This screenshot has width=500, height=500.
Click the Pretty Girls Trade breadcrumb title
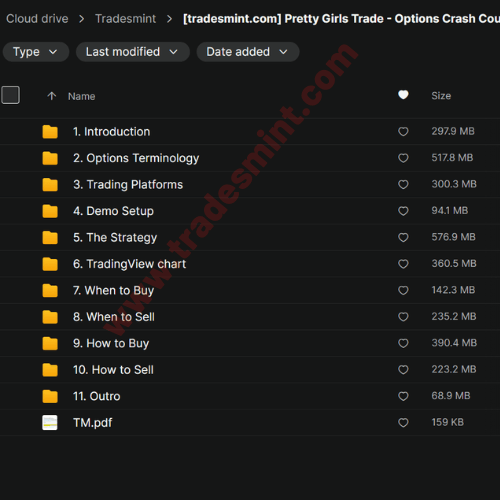pos(341,19)
